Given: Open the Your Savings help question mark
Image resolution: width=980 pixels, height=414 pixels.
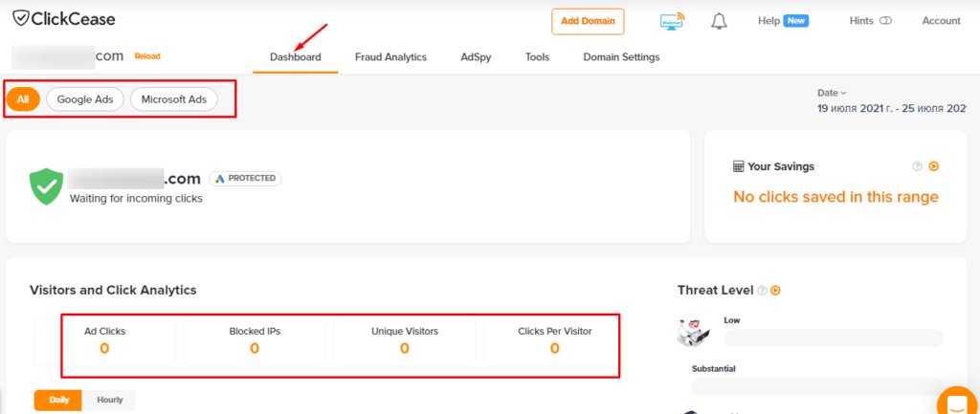Looking at the screenshot, I should pos(918,166).
